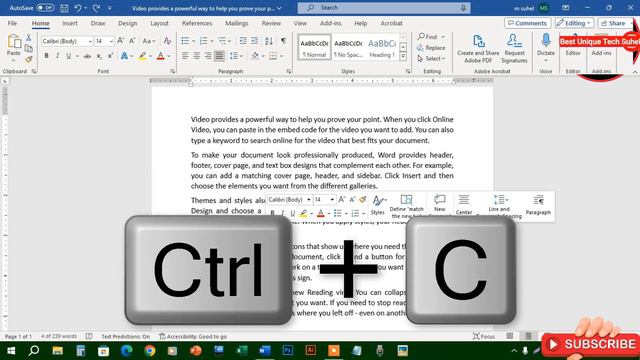Increase font size with the ribbon Grow Font icon
640x360 pixels.
point(121,41)
